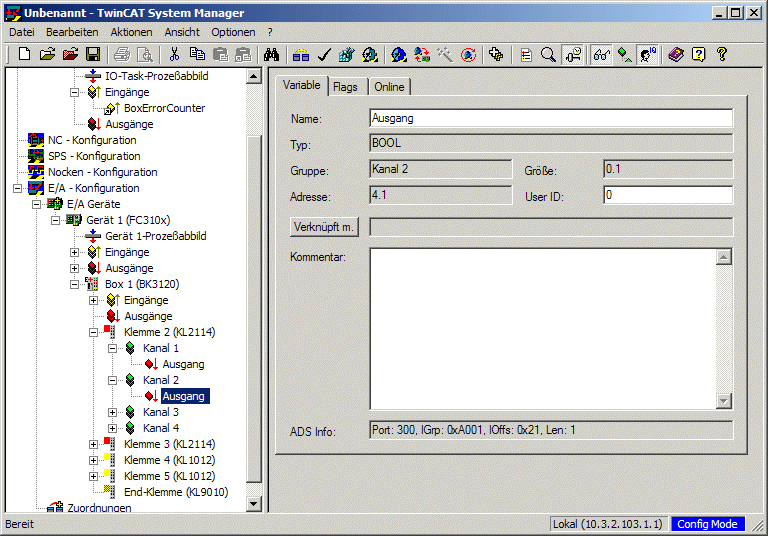
Task: Open the Datei menu
Action: [x=22, y=32]
